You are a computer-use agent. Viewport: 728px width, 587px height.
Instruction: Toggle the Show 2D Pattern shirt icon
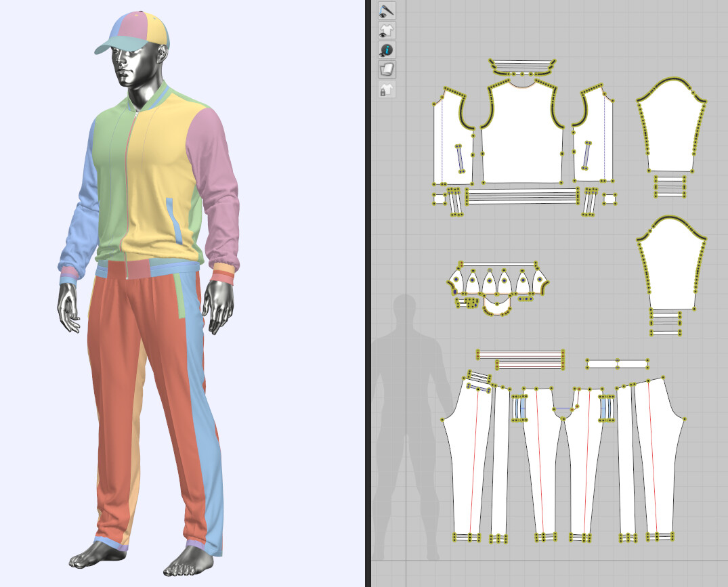tap(387, 30)
